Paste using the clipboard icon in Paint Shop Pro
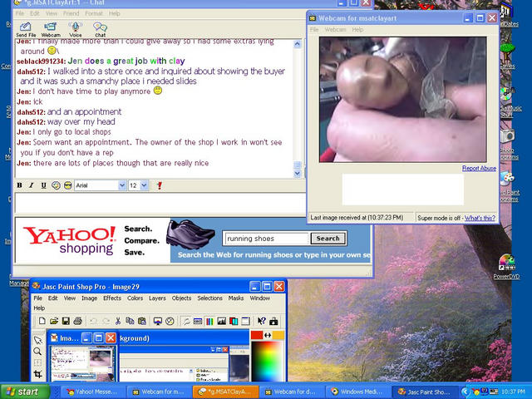This screenshot has height=399, width=532. click(142, 321)
